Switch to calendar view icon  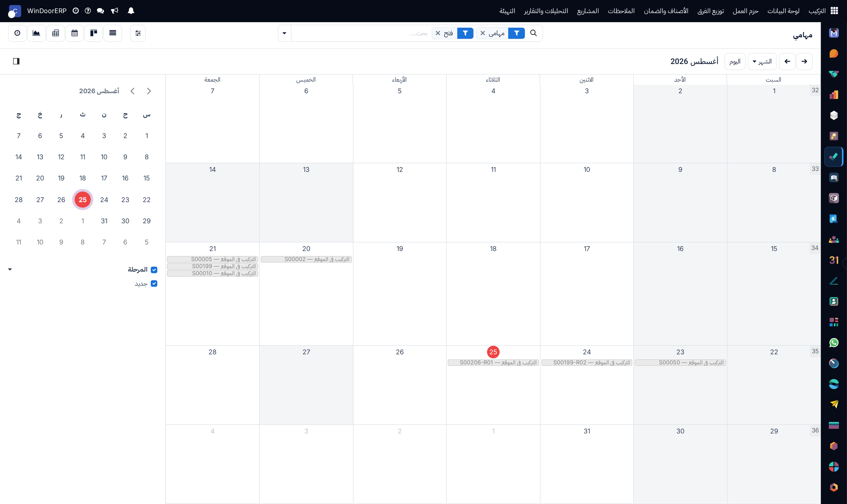[x=74, y=33]
